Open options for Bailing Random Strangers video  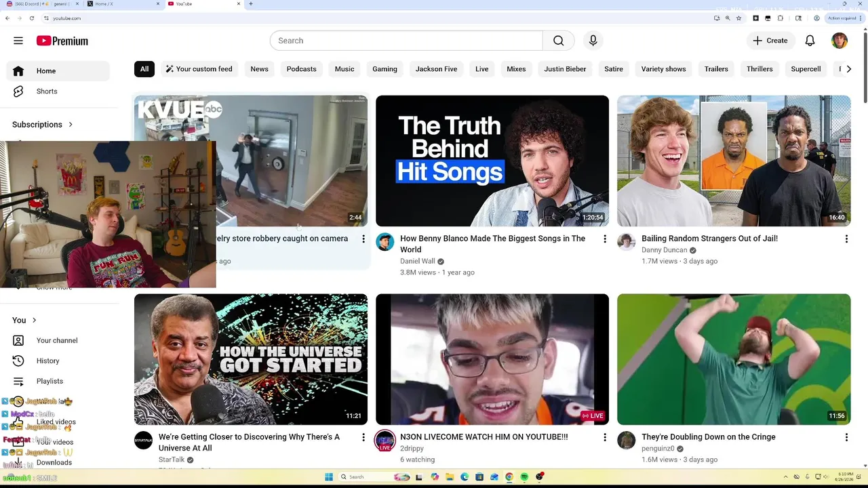coord(846,239)
